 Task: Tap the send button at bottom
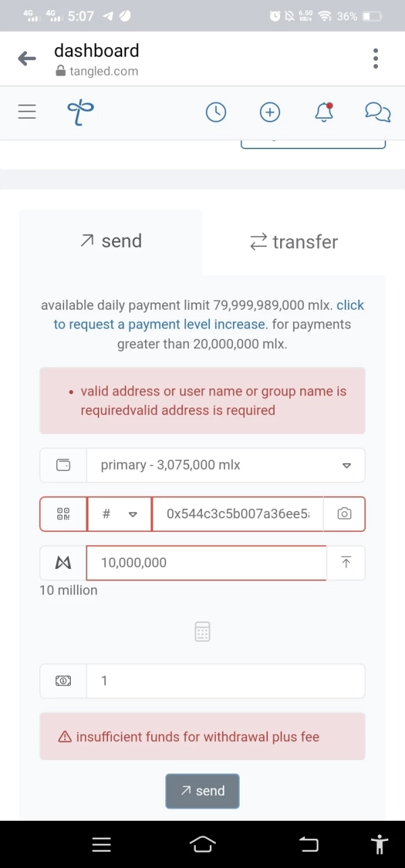(x=202, y=791)
